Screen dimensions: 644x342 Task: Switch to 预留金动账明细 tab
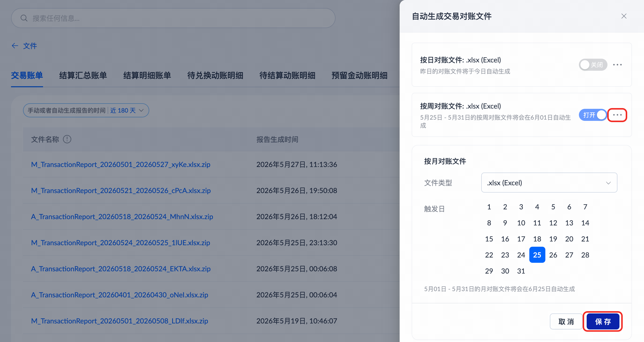click(359, 75)
